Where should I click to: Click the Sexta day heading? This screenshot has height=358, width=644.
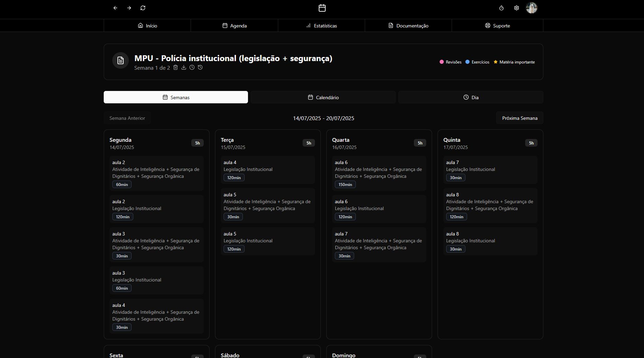pos(116,355)
